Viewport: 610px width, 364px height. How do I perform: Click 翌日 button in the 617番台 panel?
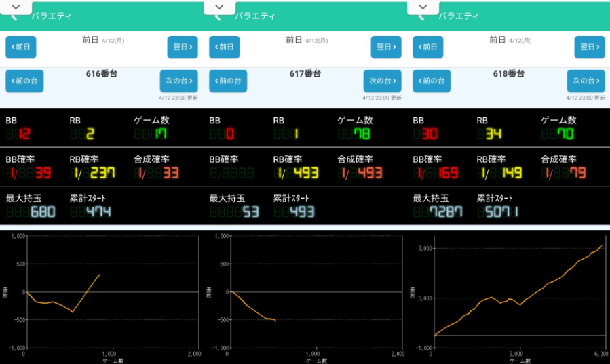[x=386, y=47]
